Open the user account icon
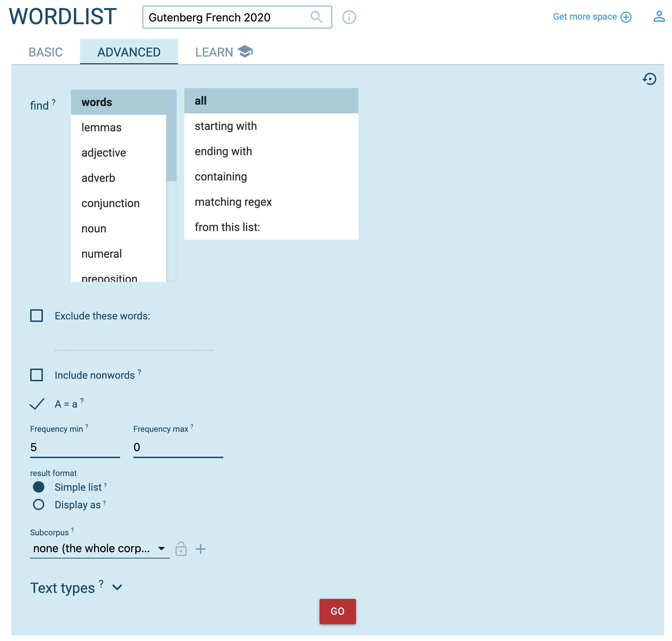Screen dimensions: 672x641 pos(659,16)
